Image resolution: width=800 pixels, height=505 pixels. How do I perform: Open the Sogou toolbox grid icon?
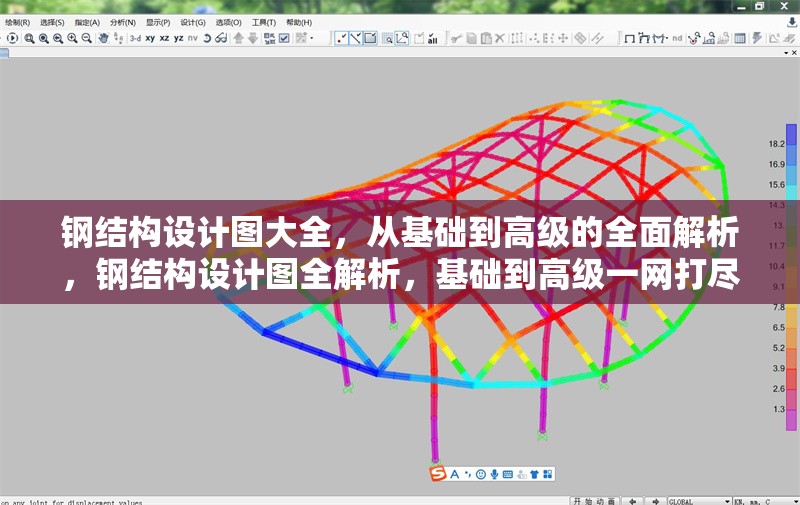tap(547, 474)
